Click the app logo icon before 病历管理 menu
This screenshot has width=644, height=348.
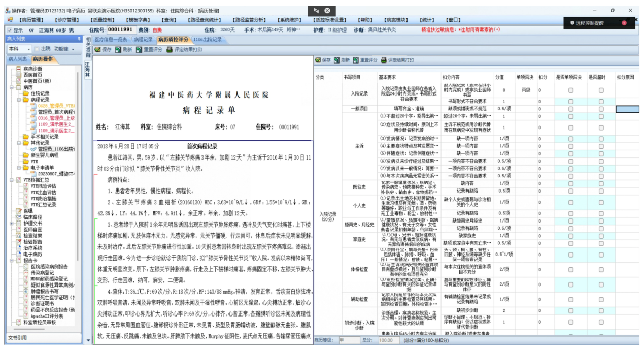pyautogui.click(x=10, y=20)
